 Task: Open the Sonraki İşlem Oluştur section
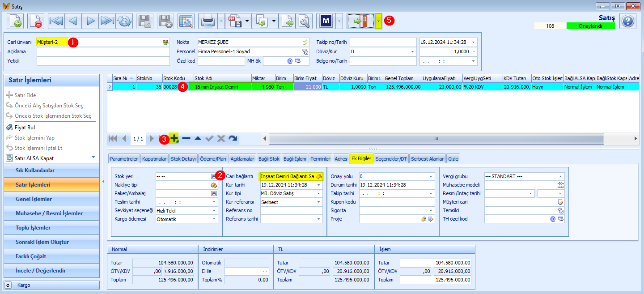(51, 242)
